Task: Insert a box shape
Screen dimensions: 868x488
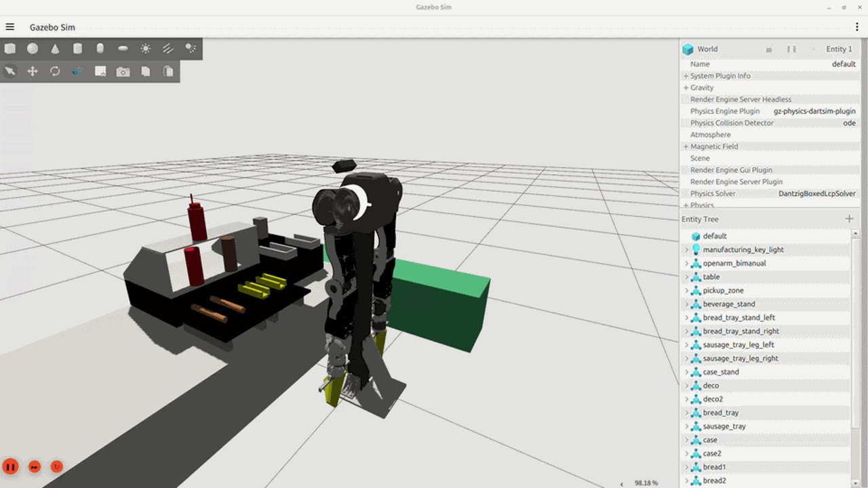Action: tap(10, 48)
